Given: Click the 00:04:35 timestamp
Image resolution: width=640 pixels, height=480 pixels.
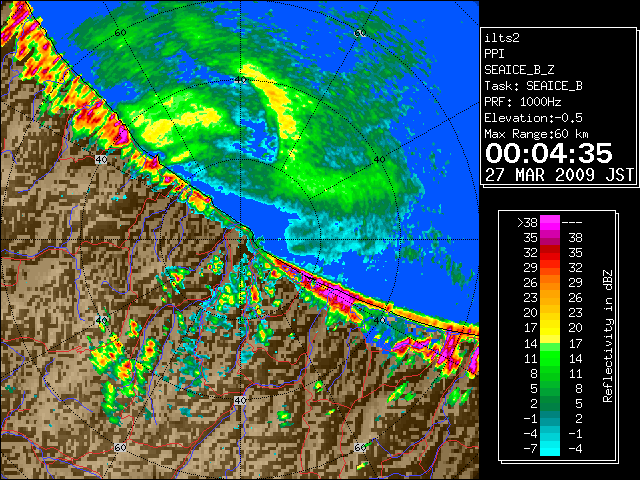Looking at the screenshot, I should 549,153.
